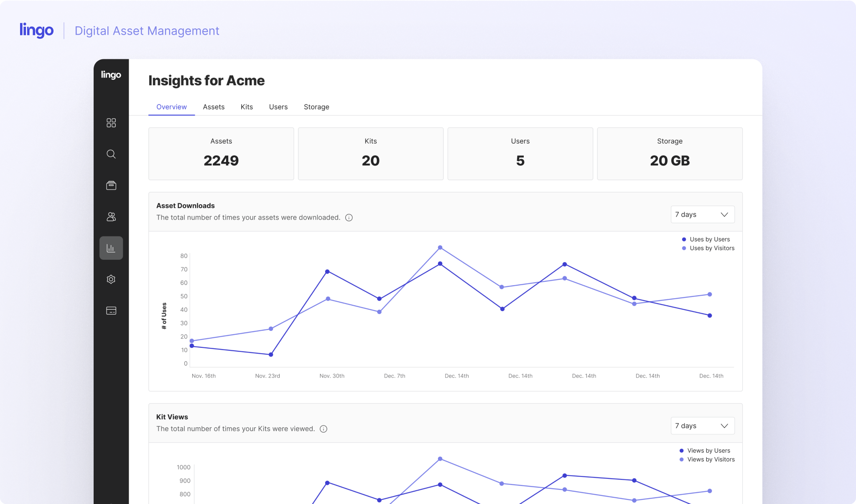
Task: Toggle the Uses by Users legend item
Action: (x=709, y=239)
